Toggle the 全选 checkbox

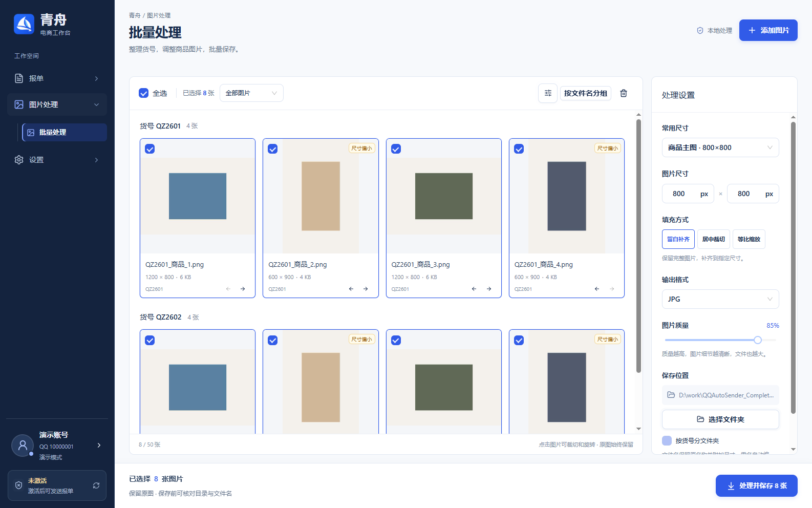pyautogui.click(x=144, y=93)
